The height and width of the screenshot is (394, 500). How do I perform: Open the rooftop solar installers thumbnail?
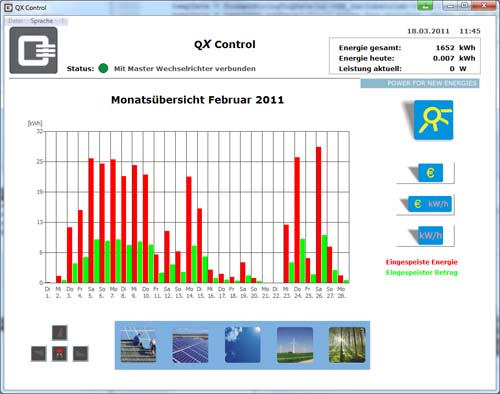pos(138,345)
